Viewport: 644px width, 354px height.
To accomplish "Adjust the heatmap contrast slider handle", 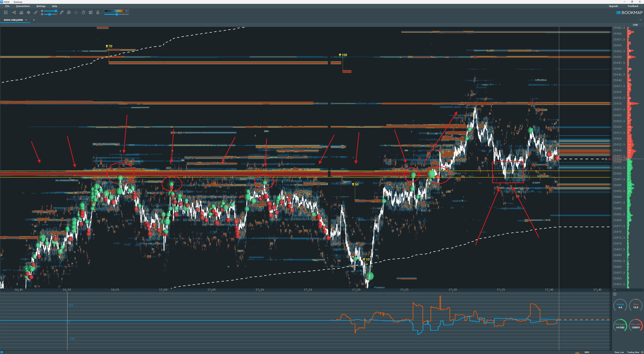I will point(117,14).
